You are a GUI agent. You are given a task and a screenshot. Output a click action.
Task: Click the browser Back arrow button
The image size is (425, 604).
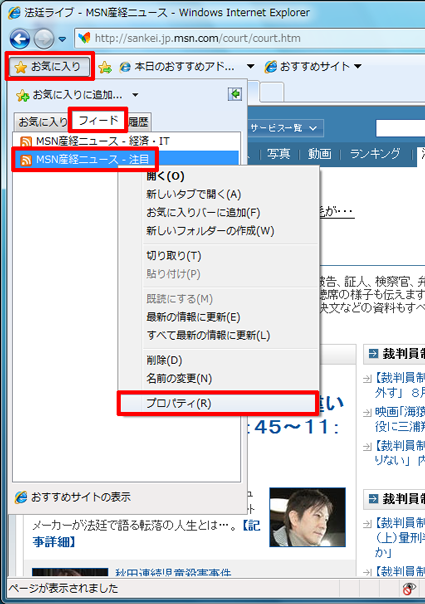point(20,39)
